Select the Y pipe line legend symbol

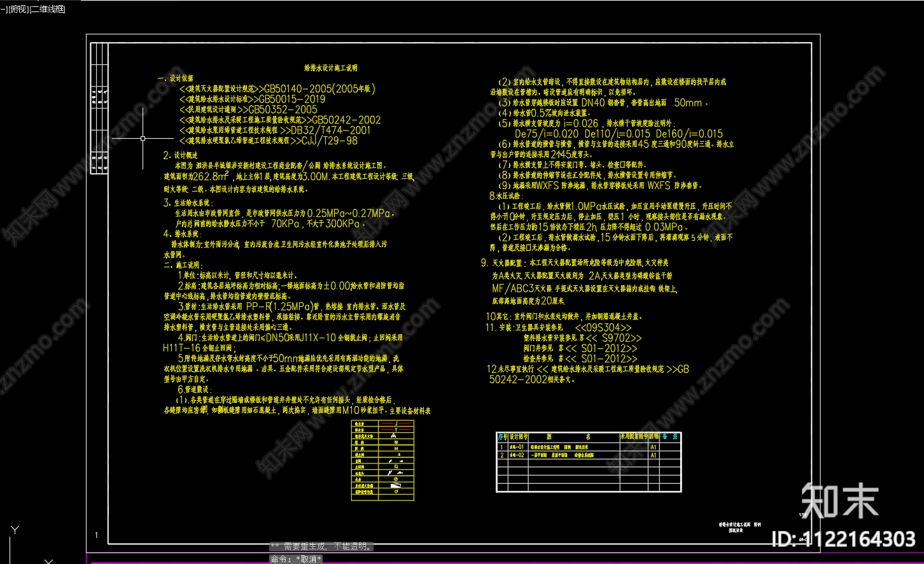pos(396,430)
